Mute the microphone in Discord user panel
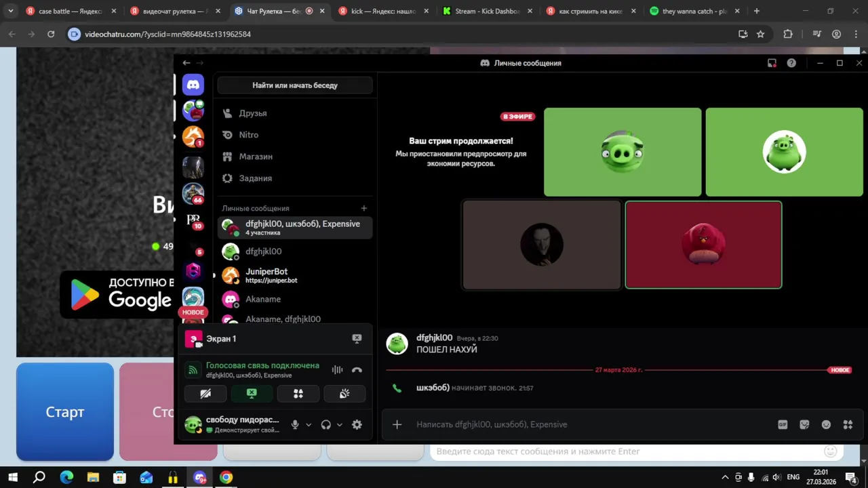This screenshot has width=868, height=488. [x=295, y=424]
